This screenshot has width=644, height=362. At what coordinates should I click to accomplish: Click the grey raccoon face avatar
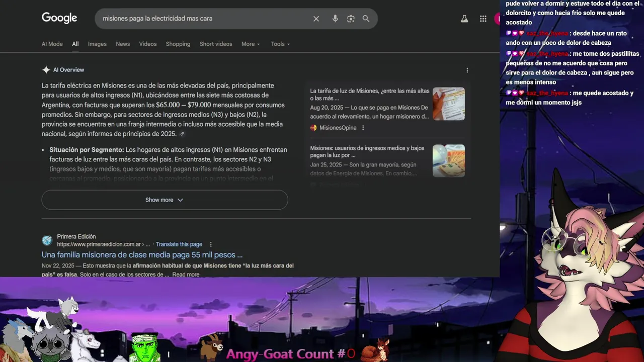[50, 344]
